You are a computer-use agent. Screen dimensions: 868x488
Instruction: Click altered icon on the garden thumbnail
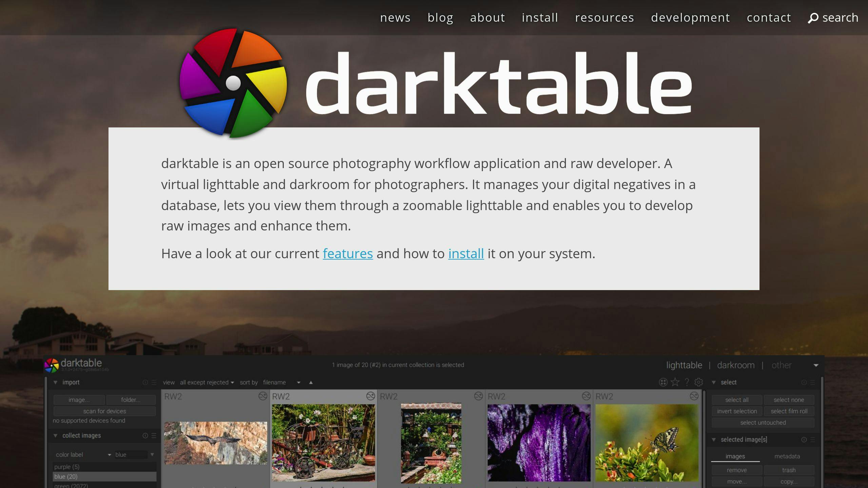coord(478,396)
